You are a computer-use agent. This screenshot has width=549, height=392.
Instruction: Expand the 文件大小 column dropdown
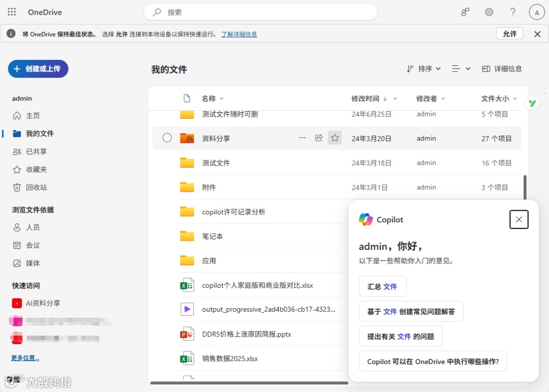515,99
